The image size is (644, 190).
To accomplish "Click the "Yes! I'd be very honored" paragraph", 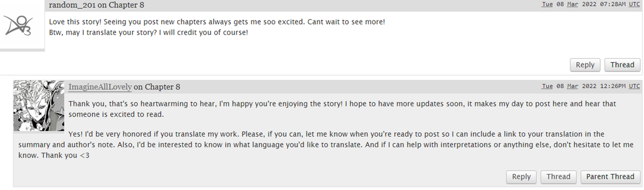I will click(x=326, y=144).
